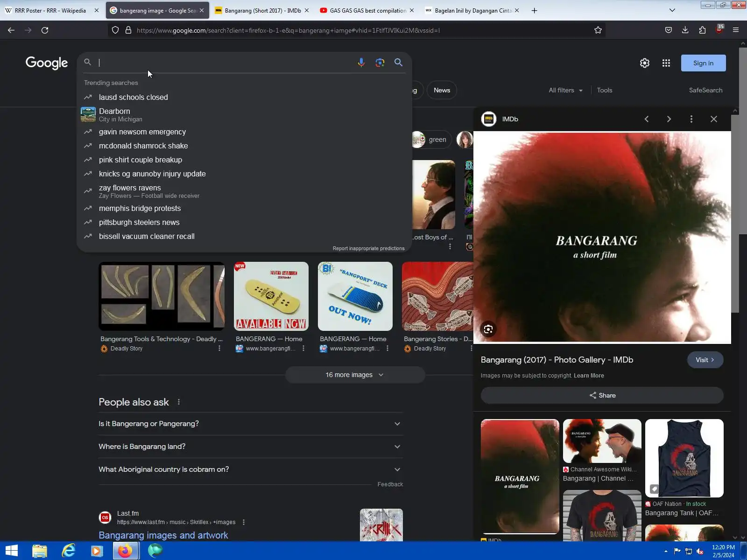The image size is (747, 560).
Task: Share the Bangarang image
Action: (x=602, y=395)
